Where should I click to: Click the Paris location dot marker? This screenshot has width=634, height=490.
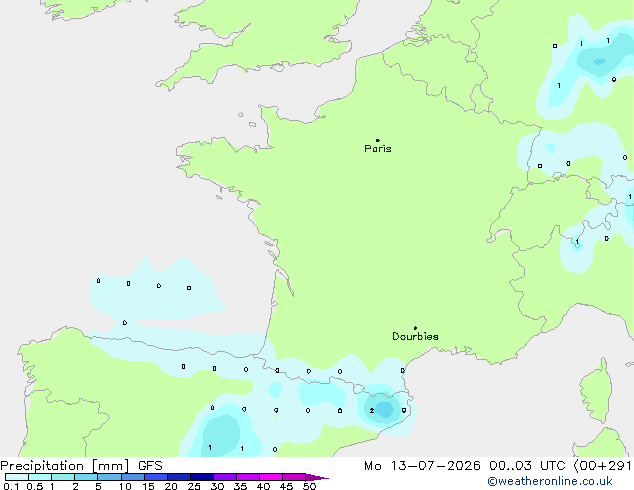[x=378, y=140]
